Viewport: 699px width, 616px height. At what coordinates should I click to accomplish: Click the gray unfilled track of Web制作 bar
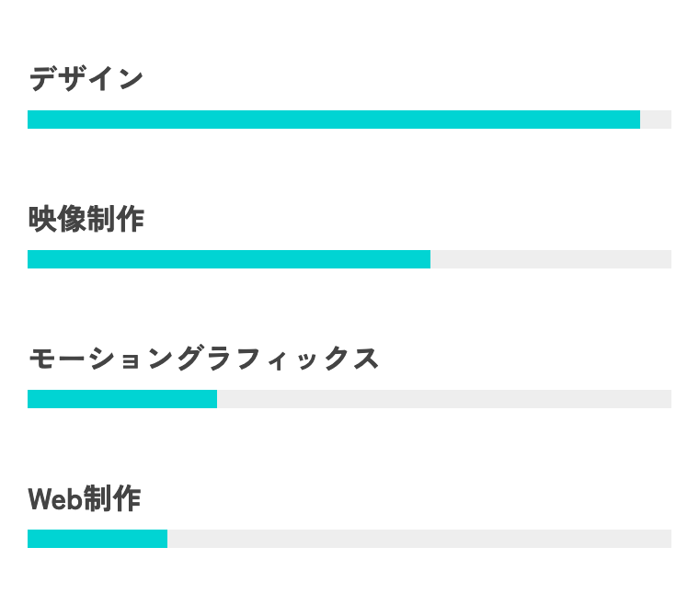click(x=418, y=539)
